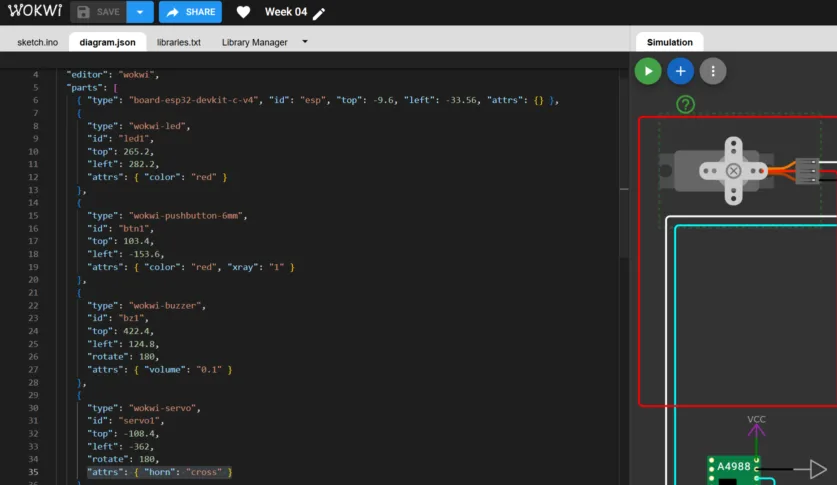Screen dimensions: 837x485
Task: Click the Week 04 project title
Action: coord(286,12)
